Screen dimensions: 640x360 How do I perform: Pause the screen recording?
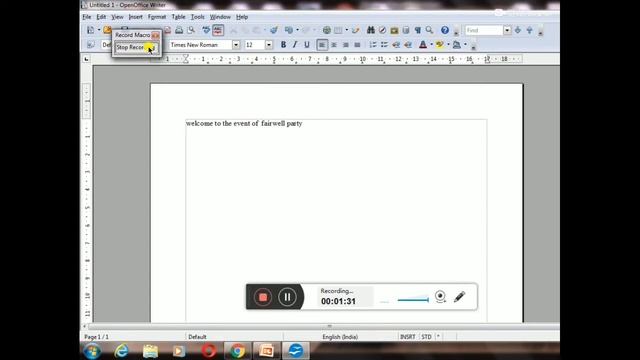(x=287, y=297)
